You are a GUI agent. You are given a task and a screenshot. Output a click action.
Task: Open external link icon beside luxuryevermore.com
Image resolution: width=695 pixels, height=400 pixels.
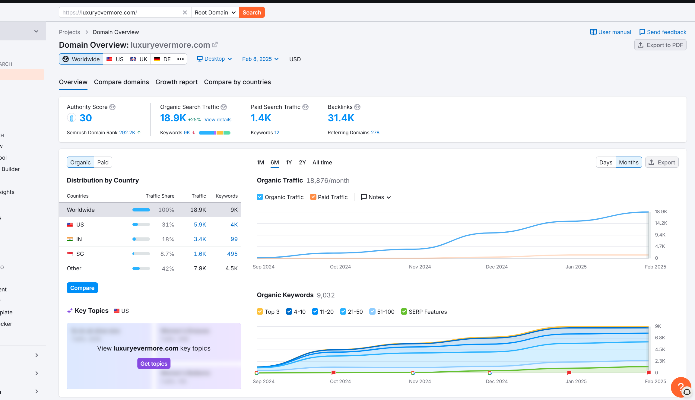(215, 45)
